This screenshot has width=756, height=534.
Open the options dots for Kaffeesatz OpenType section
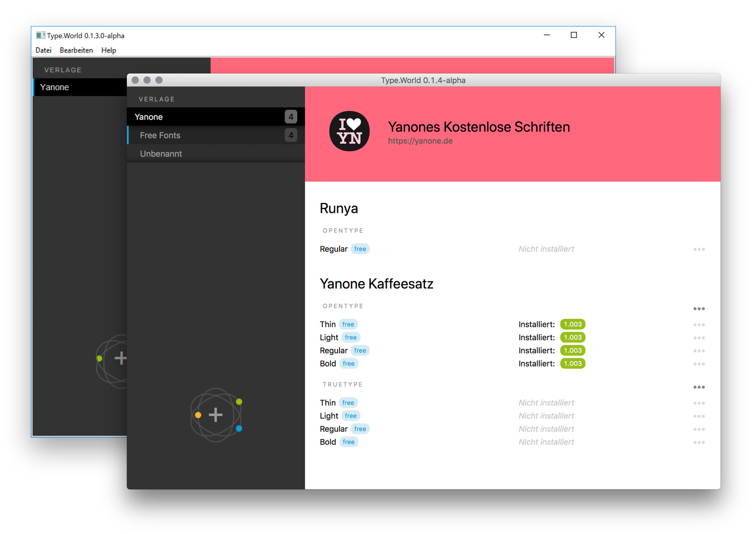pyautogui.click(x=699, y=309)
